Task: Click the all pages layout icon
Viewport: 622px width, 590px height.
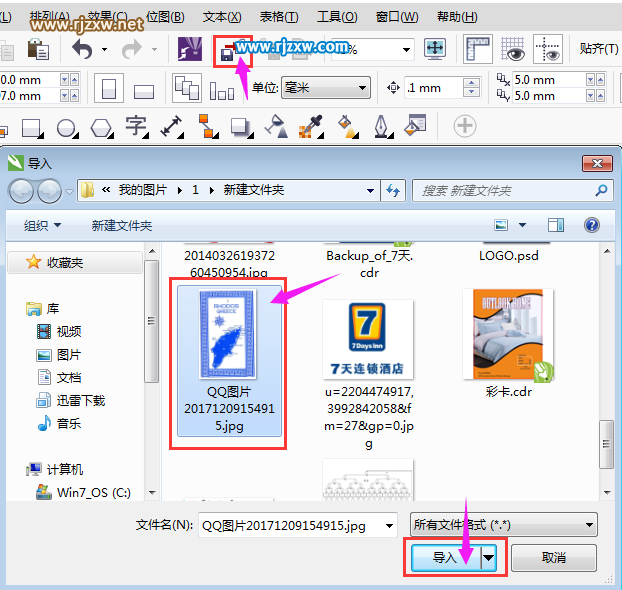Action: (x=187, y=88)
